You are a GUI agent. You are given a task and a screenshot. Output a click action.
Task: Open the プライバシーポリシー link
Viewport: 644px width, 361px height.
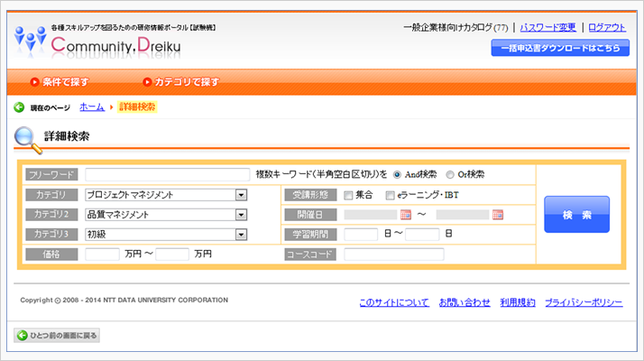coord(584,302)
